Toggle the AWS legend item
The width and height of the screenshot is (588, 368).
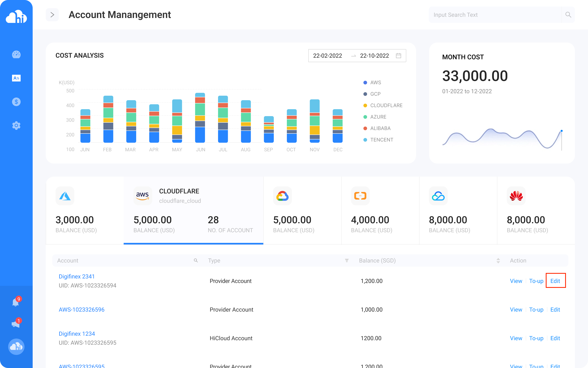click(372, 83)
